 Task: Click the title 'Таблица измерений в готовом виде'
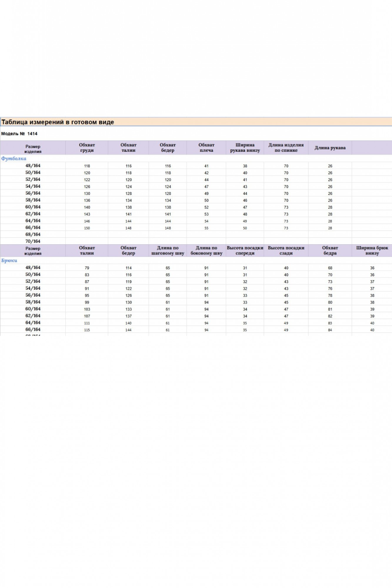[58, 122]
